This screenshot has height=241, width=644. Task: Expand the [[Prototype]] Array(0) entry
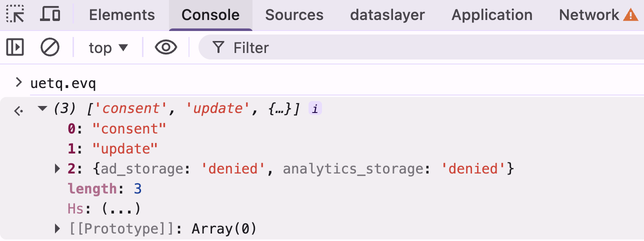pos(57,229)
